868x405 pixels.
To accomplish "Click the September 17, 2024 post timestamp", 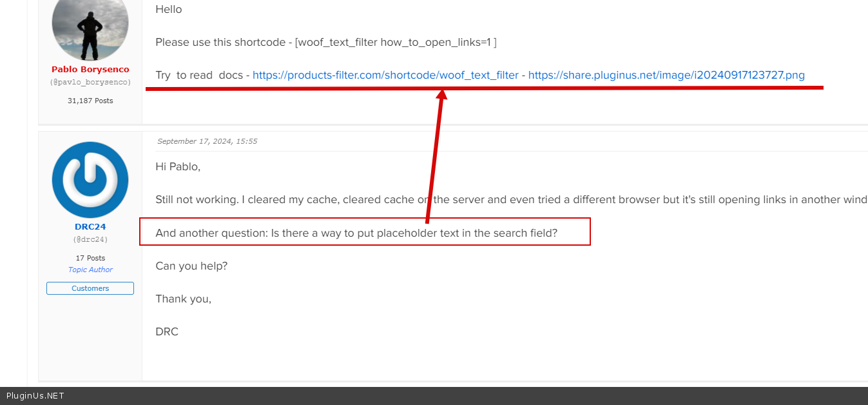I will pyautogui.click(x=207, y=141).
